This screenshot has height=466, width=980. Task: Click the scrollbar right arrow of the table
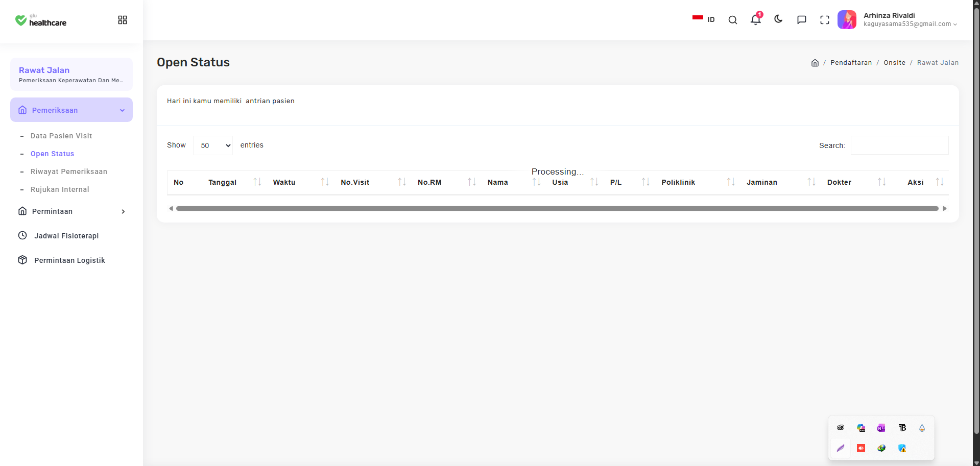(945, 208)
